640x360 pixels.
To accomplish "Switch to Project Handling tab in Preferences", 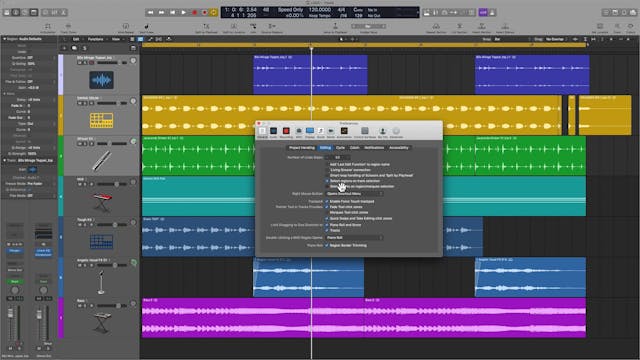I will pos(302,148).
